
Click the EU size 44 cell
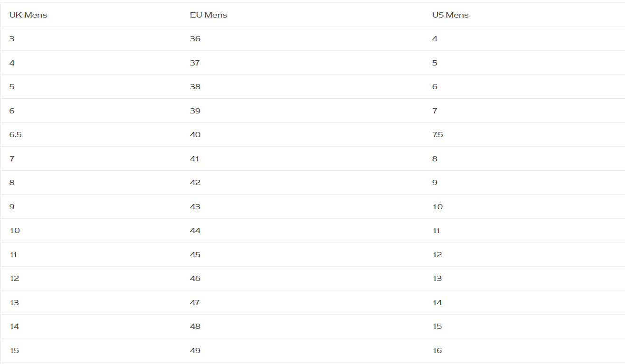[195, 231]
